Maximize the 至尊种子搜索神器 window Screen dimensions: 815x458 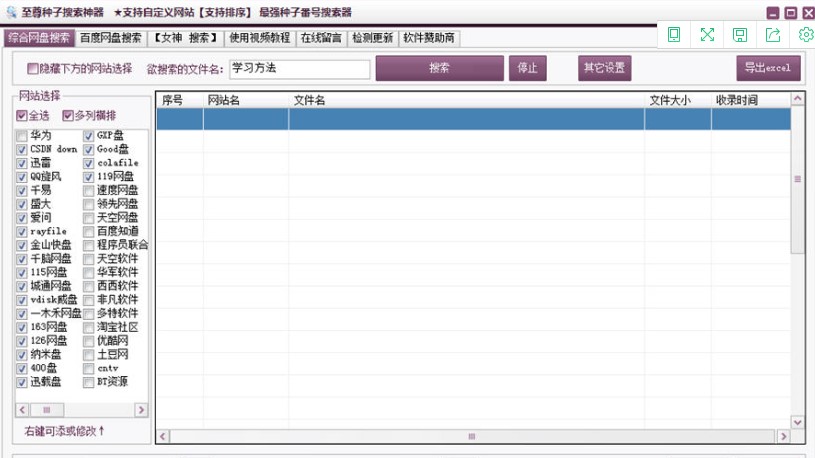click(791, 13)
